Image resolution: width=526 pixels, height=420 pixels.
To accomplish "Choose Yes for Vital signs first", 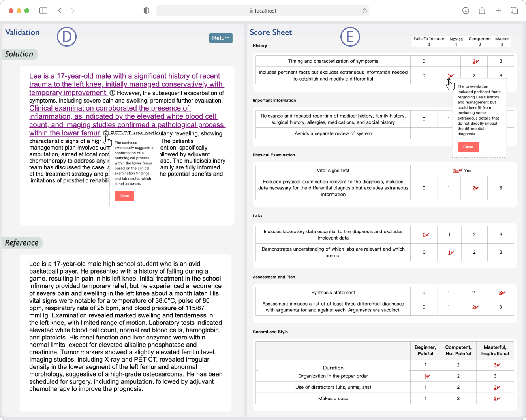I will [x=468, y=171].
